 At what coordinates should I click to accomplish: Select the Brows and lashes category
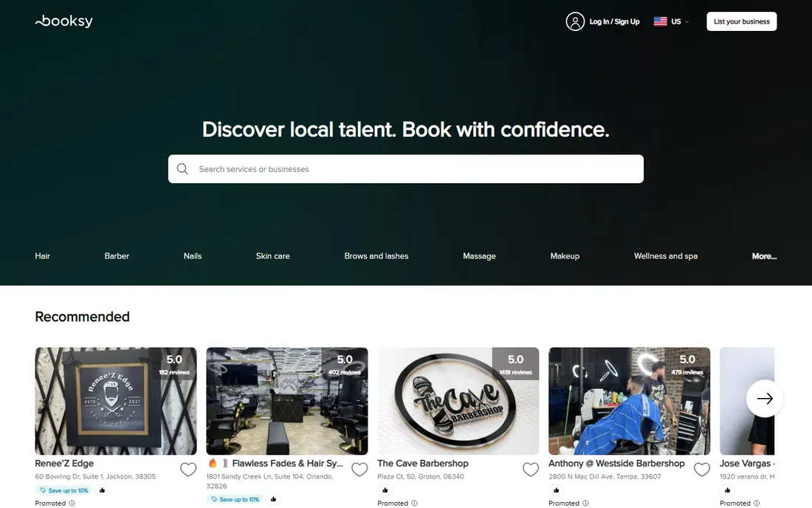tap(376, 255)
